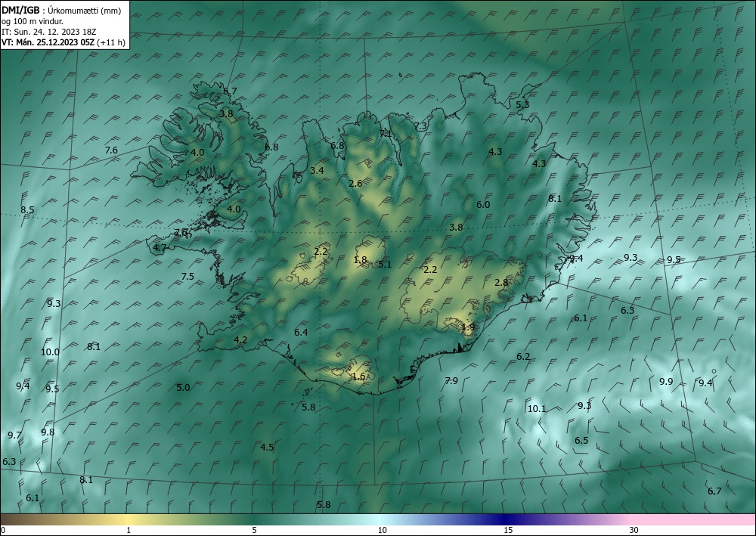Click the 7.1 precipitation value
Screen dimensions: 756x536
[x=386, y=134]
